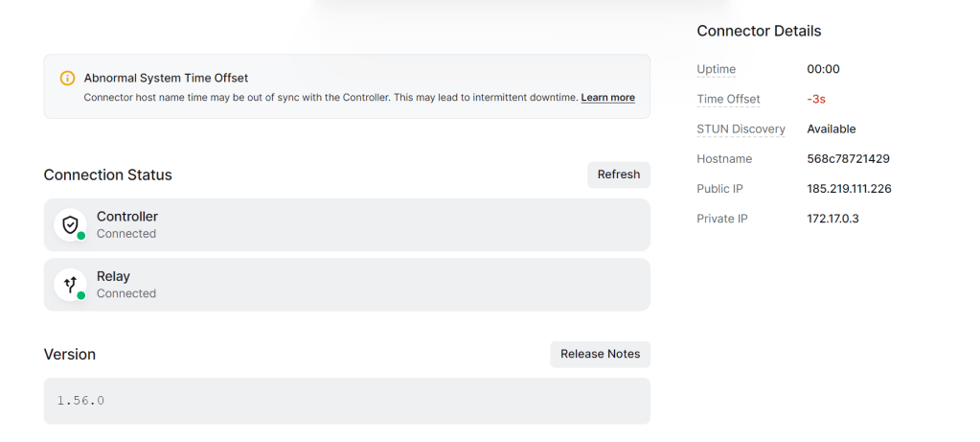
Task: Select hostname value 568c78721429
Action: [x=848, y=159]
